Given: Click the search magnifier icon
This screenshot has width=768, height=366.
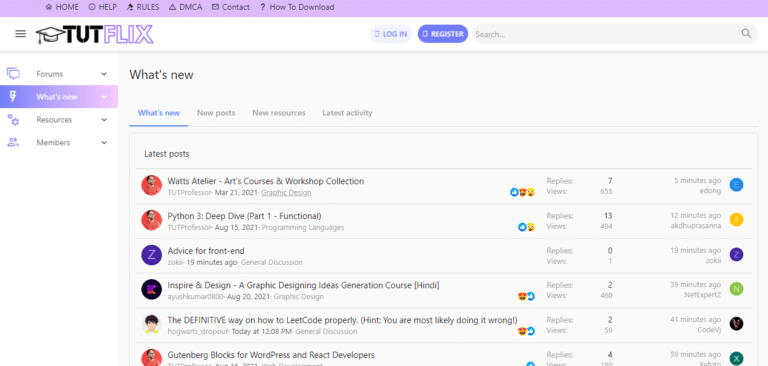Looking at the screenshot, I should [746, 34].
